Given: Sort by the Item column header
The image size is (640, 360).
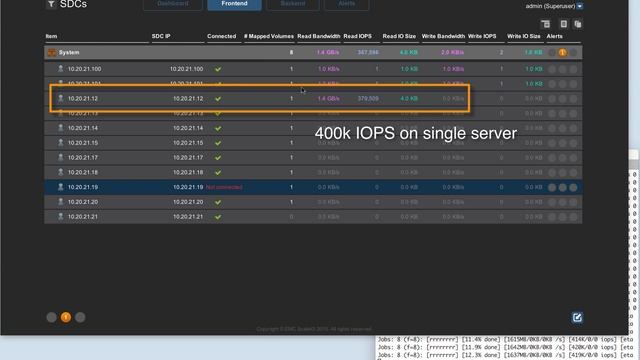Looking at the screenshot, I should 51,36.
